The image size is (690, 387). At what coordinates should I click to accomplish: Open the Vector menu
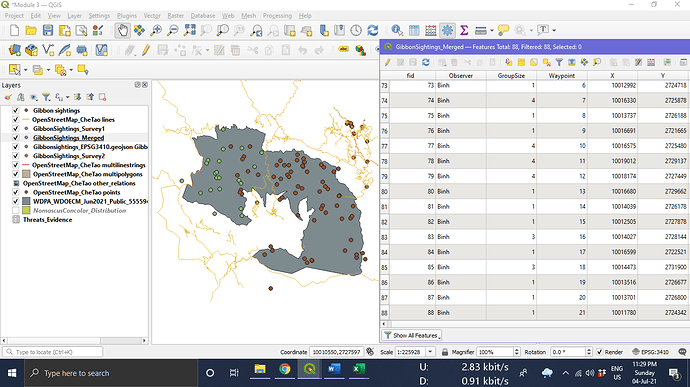tap(152, 16)
